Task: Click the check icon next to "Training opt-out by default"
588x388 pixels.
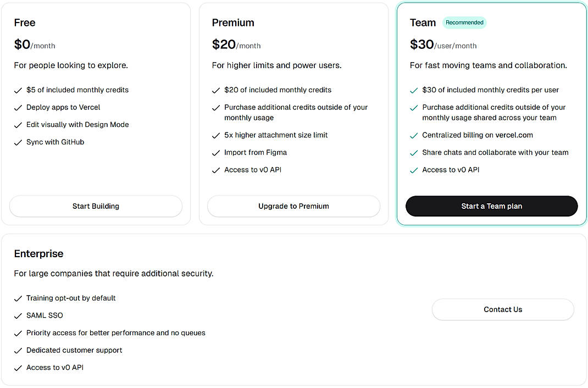Action: pyautogui.click(x=18, y=298)
